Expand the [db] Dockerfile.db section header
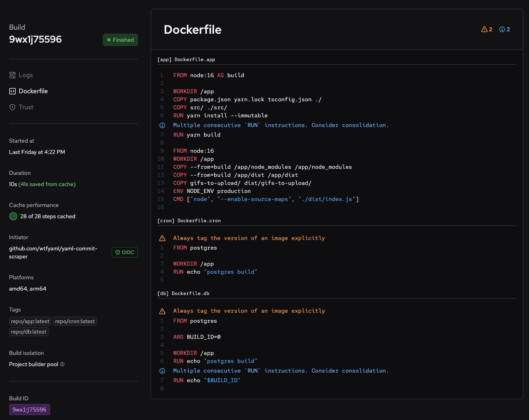 click(183, 293)
